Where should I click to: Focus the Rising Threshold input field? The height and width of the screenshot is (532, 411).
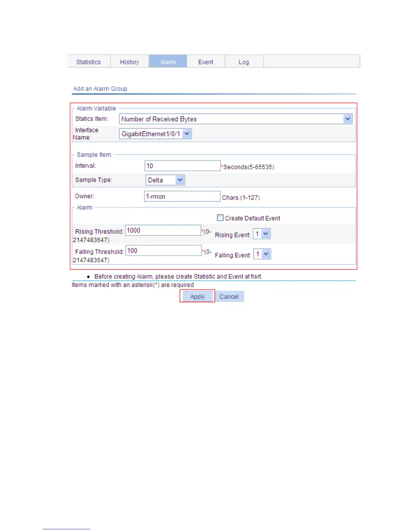pos(163,230)
